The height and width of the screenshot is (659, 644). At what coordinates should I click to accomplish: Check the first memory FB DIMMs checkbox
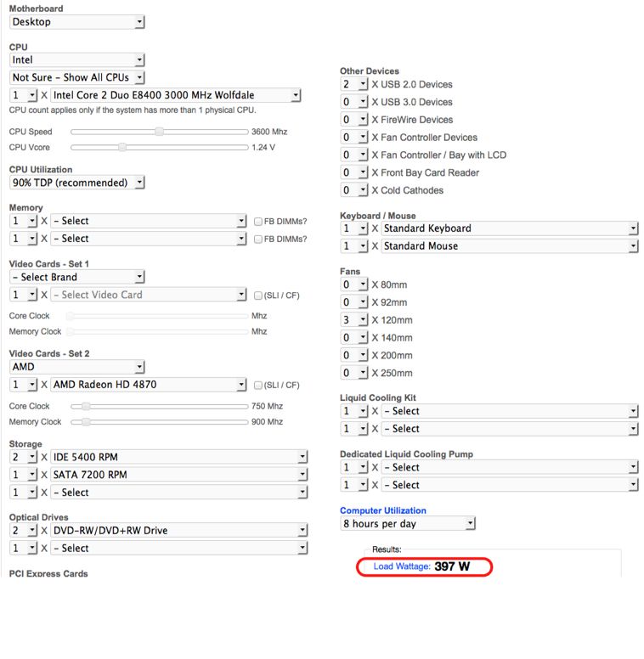[x=258, y=222]
